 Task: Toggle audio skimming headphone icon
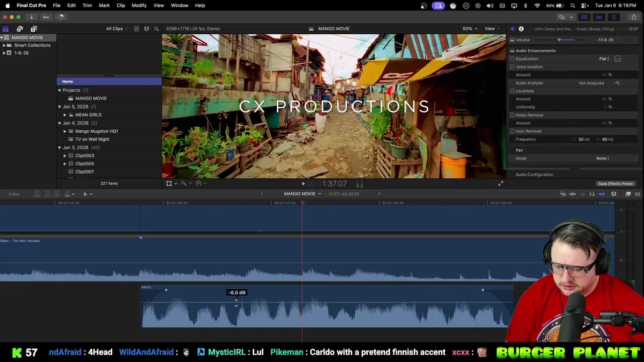point(592,194)
